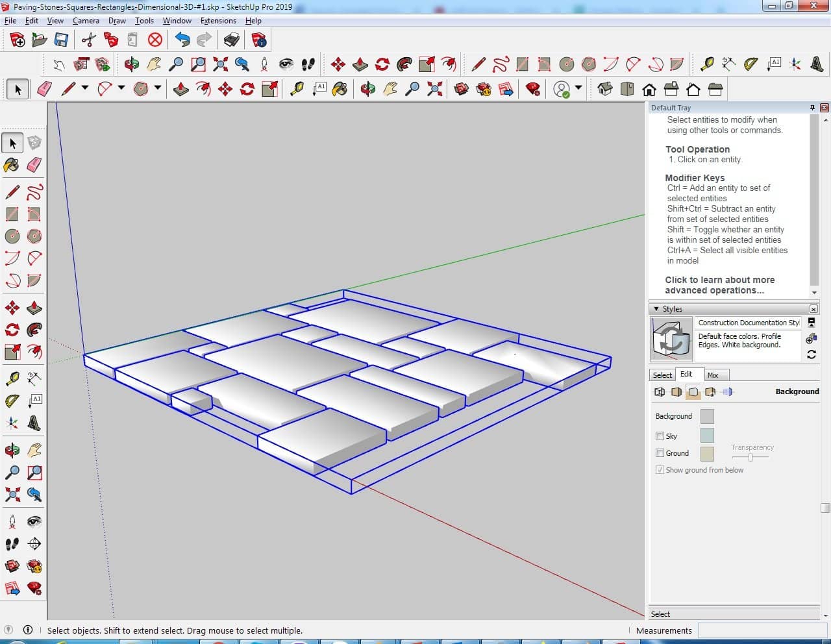
Task: Open the Extensions menu
Action: coord(217,21)
